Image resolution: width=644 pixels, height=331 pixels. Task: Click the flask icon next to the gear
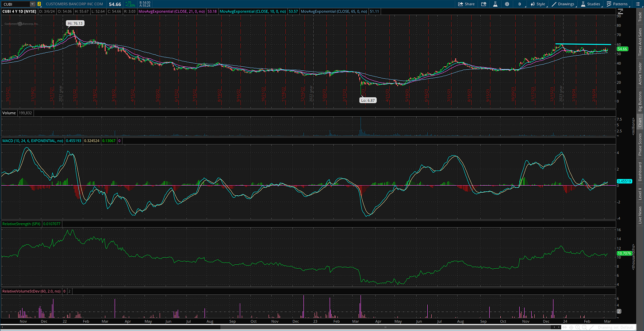(495, 4)
